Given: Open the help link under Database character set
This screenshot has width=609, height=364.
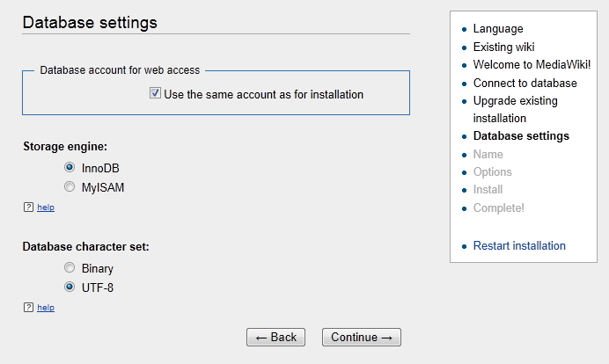Looking at the screenshot, I should 46,308.
